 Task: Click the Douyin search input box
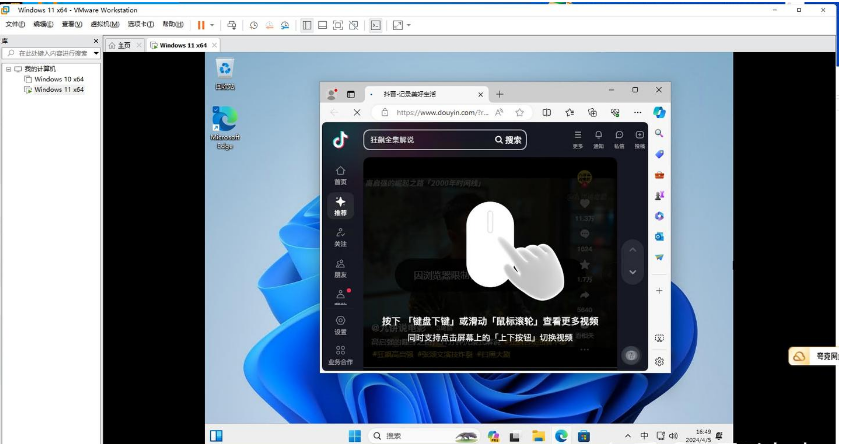point(427,140)
